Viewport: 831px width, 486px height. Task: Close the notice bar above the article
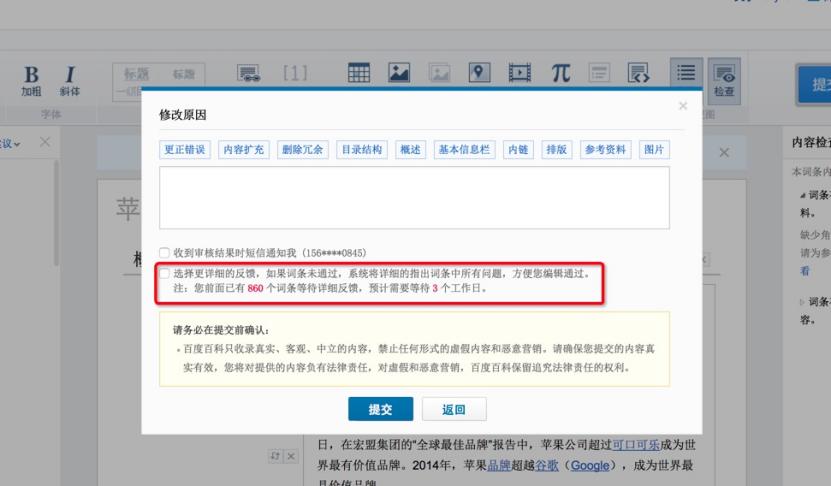(724, 153)
